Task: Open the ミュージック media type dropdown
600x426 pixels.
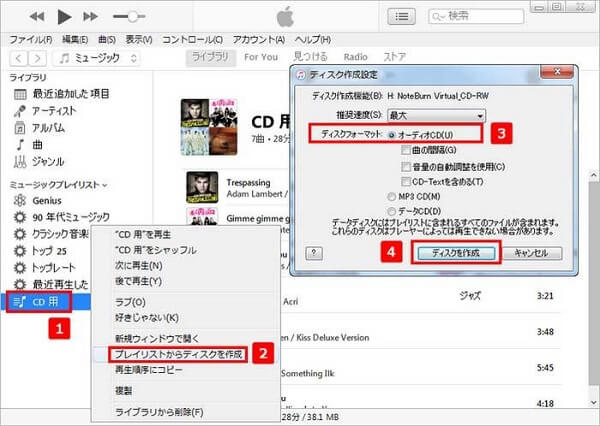Action: 96,58
